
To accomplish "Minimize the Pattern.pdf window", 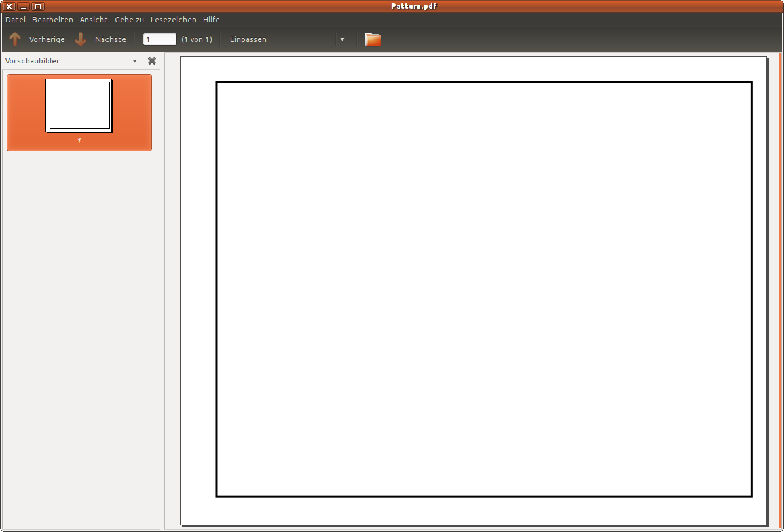I will coord(24,7).
